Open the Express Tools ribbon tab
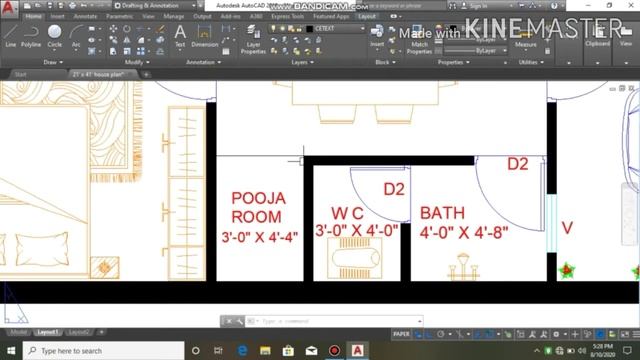The height and width of the screenshot is (360, 640). 287,16
